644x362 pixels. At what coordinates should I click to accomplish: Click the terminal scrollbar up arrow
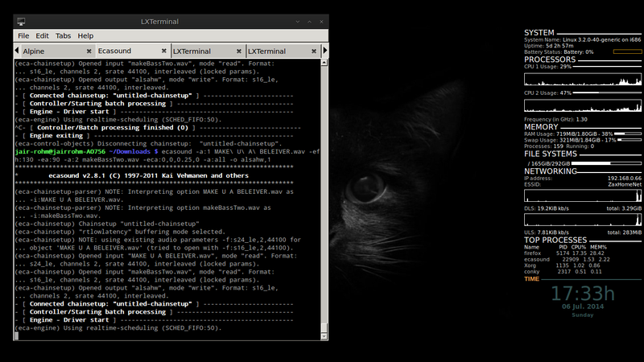pos(324,63)
